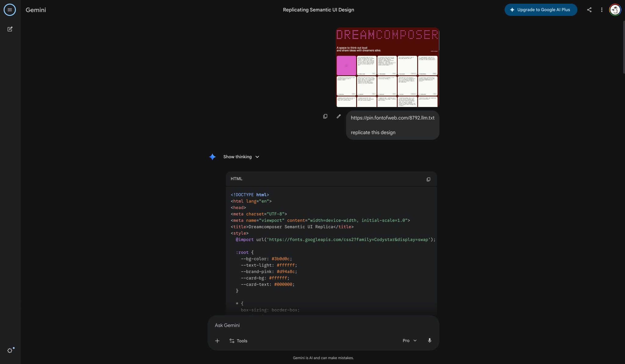625x364 pixels.
Task: Click the page scrollbar thumb
Action: pos(623,47)
